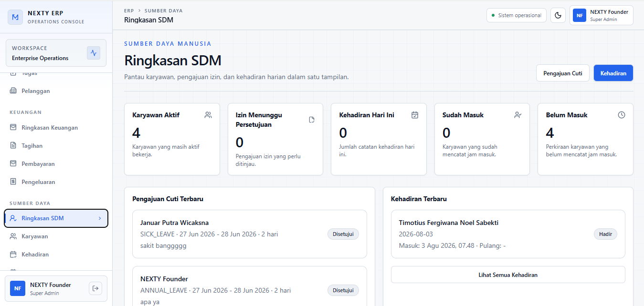Image resolution: width=644 pixels, height=306 pixels.
Task: Click the Hadir status badge
Action: (x=606, y=234)
